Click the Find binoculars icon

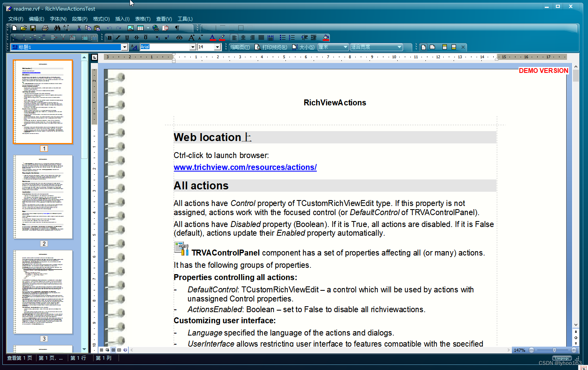[x=57, y=28]
